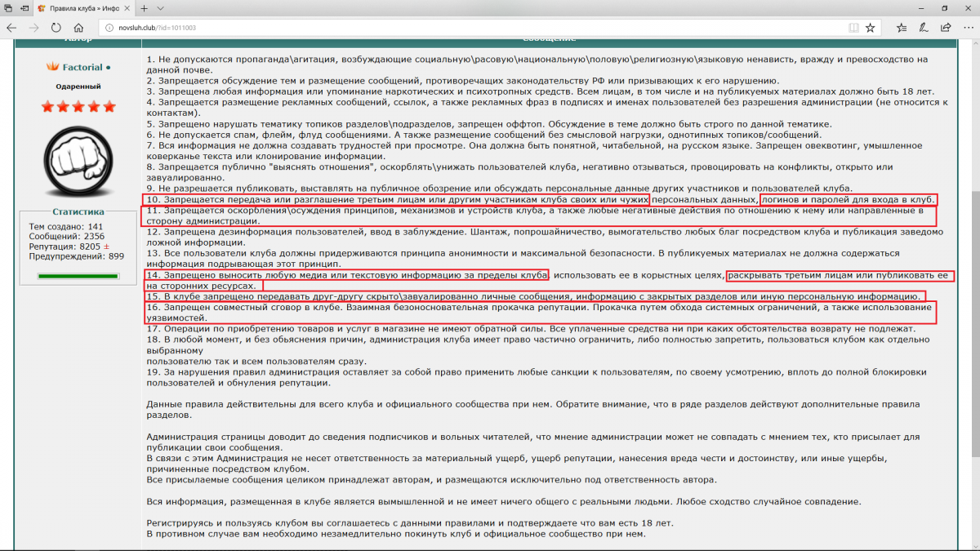Image resolution: width=980 pixels, height=551 pixels.
Task: Refresh the page with reload icon
Action: click(x=57, y=27)
